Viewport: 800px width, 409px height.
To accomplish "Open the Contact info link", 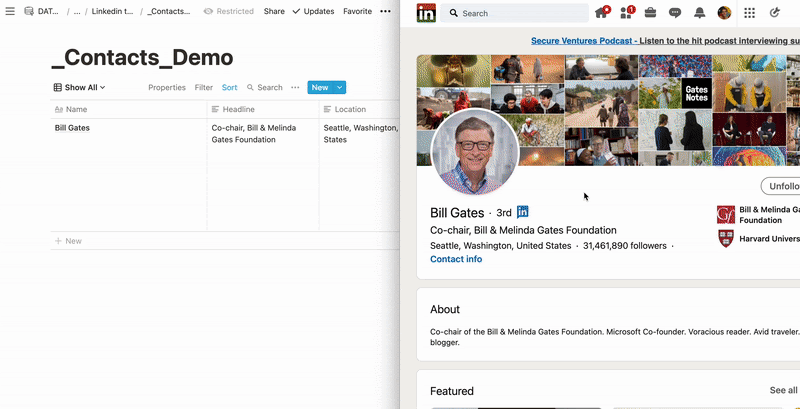I will tap(456, 259).
